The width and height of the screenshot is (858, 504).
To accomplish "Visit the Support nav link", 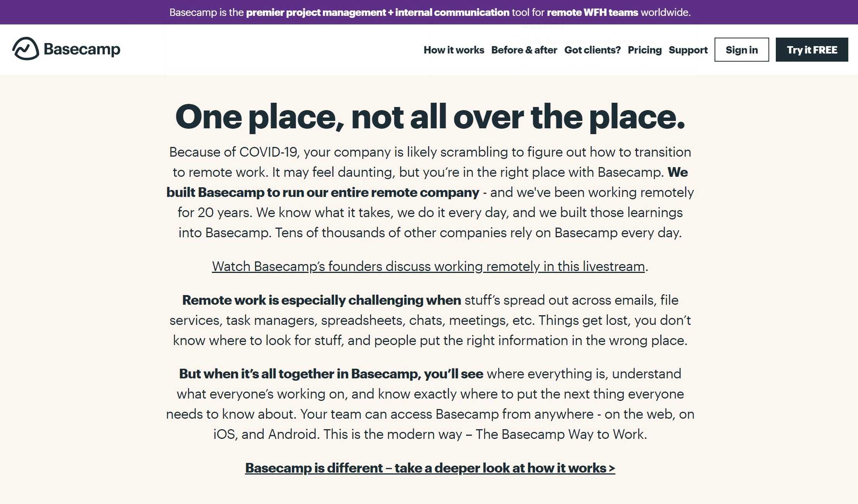I will coord(688,50).
